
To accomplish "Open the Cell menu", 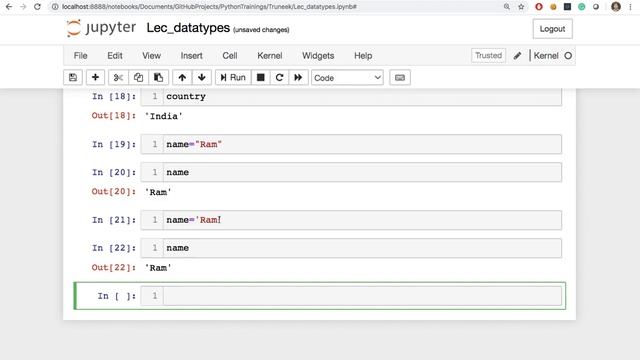I will coord(230,56).
